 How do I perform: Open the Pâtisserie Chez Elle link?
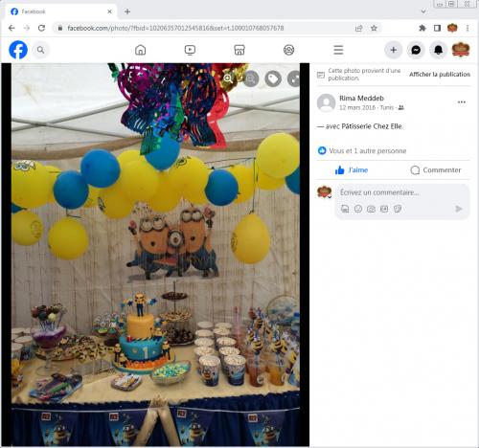tap(372, 126)
